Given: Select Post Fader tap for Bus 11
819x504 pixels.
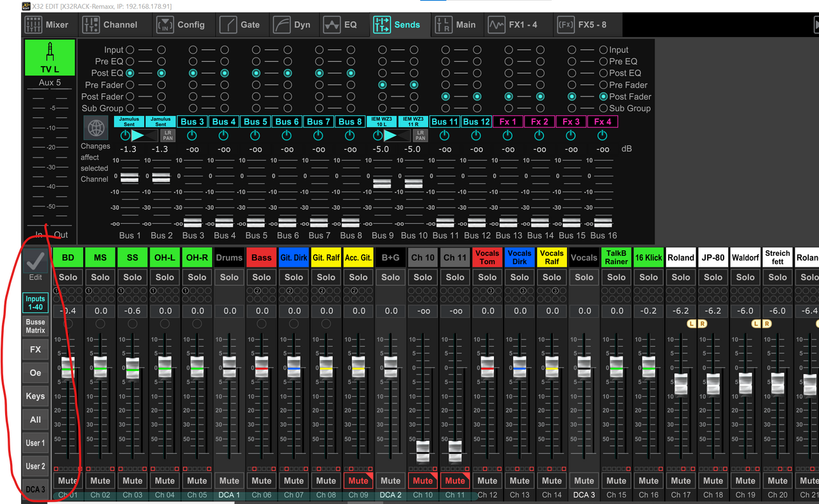Looking at the screenshot, I should 445,97.
